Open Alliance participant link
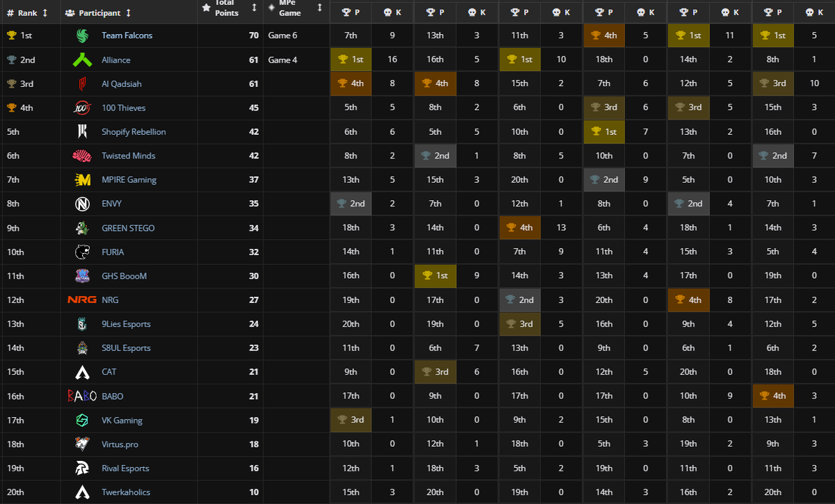Image resolution: width=835 pixels, height=504 pixels. [x=116, y=60]
